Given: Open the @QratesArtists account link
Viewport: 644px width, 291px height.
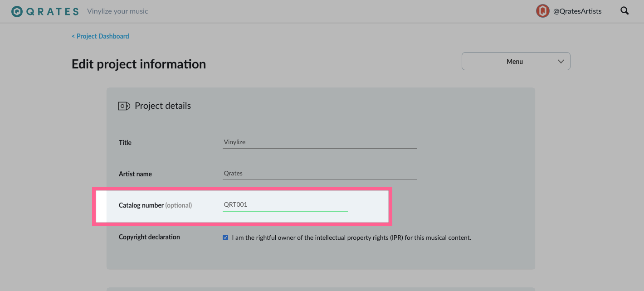Looking at the screenshot, I should point(577,11).
